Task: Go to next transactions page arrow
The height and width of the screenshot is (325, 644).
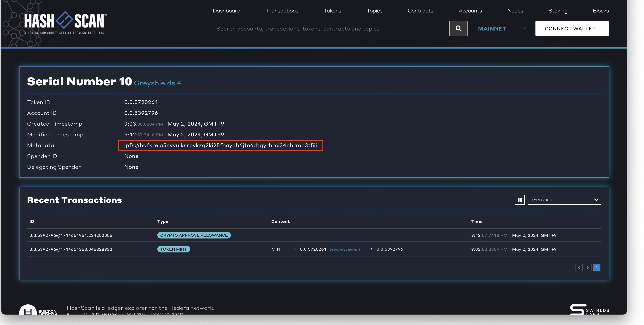Action: click(588, 268)
